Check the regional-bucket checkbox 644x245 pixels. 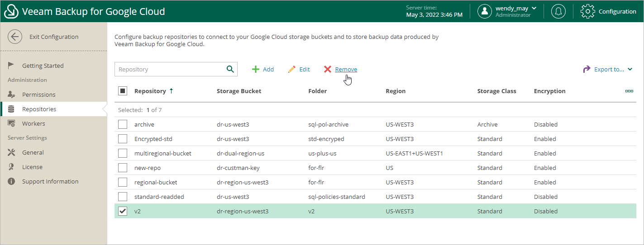pos(123,182)
